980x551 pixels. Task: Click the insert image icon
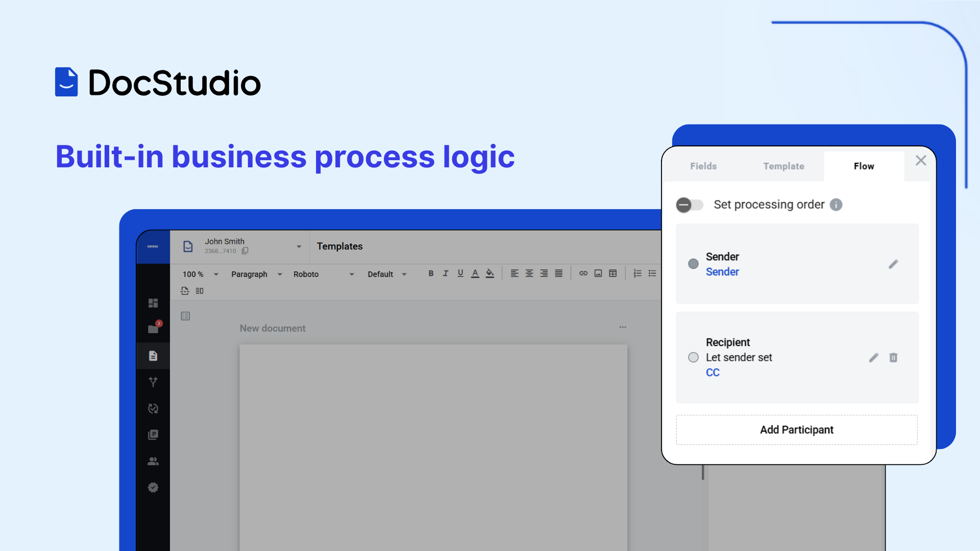pyautogui.click(x=598, y=273)
